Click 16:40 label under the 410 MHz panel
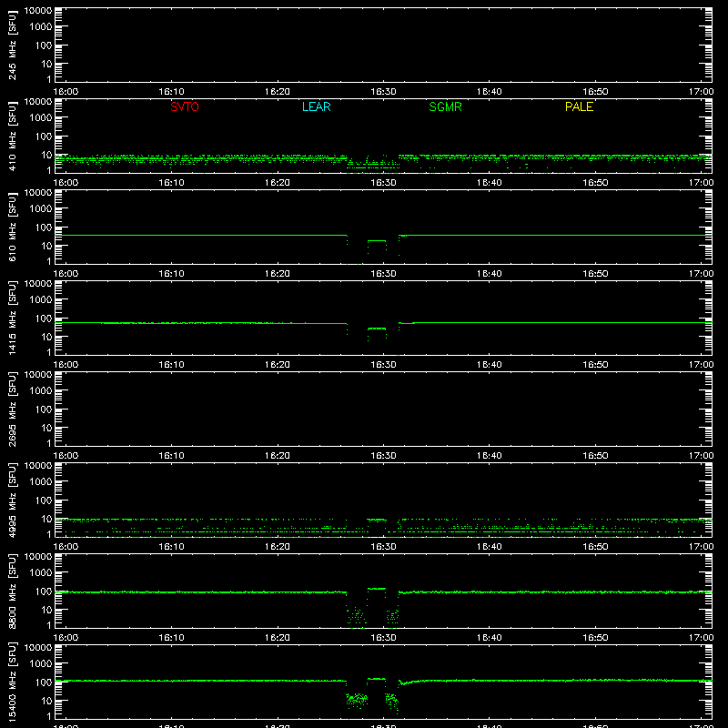The height and width of the screenshot is (728, 728). 490,183
